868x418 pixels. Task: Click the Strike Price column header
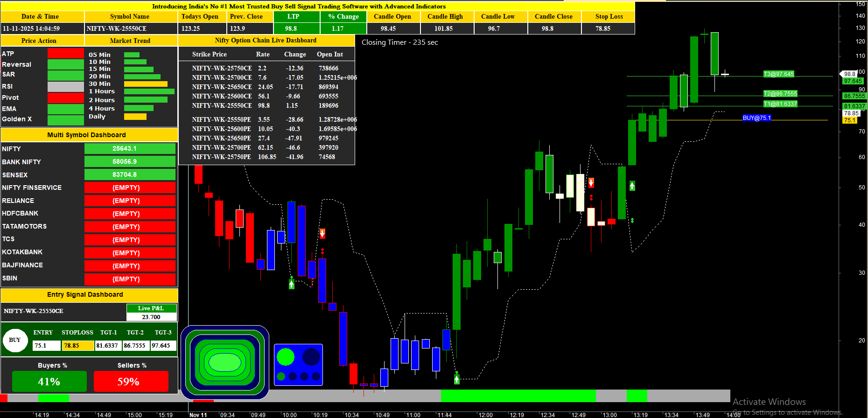(x=210, y=54)
